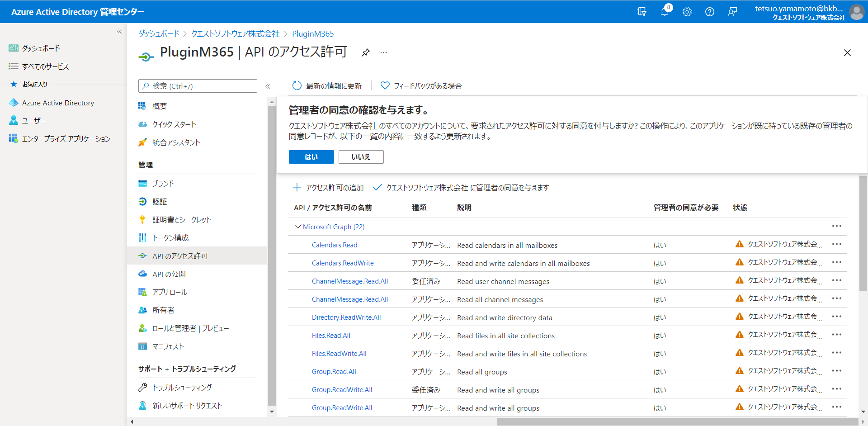The width and height of the screenshot is (868, 426).
Task: Collapse the Microsoft Graph (22) group
Action: point(297,227)
